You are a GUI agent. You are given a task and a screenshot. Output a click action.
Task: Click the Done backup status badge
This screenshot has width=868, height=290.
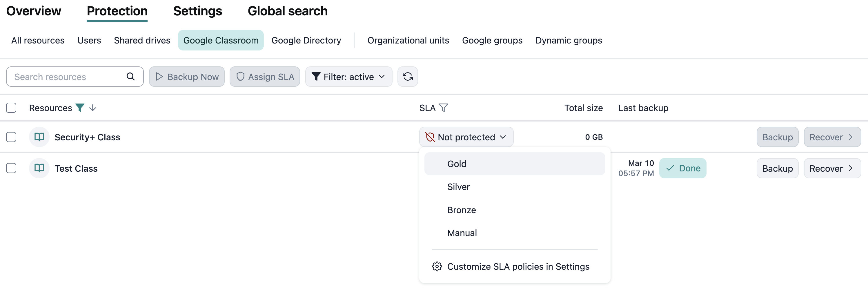tap(682, 168)
